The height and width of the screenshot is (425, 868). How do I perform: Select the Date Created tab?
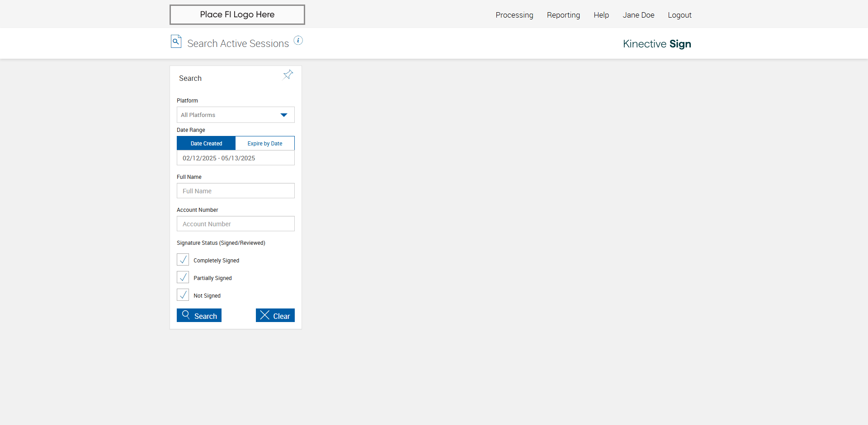[x=206, y=143]
